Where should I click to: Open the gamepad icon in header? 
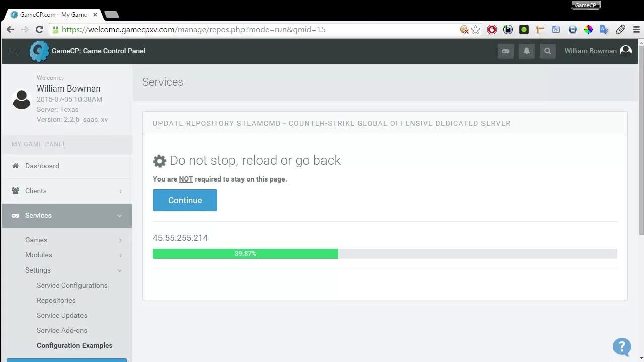506,51
